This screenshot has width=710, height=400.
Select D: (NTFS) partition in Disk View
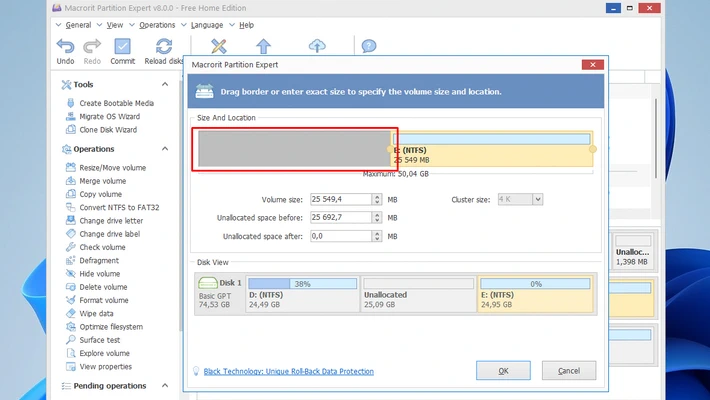(302, 294)
